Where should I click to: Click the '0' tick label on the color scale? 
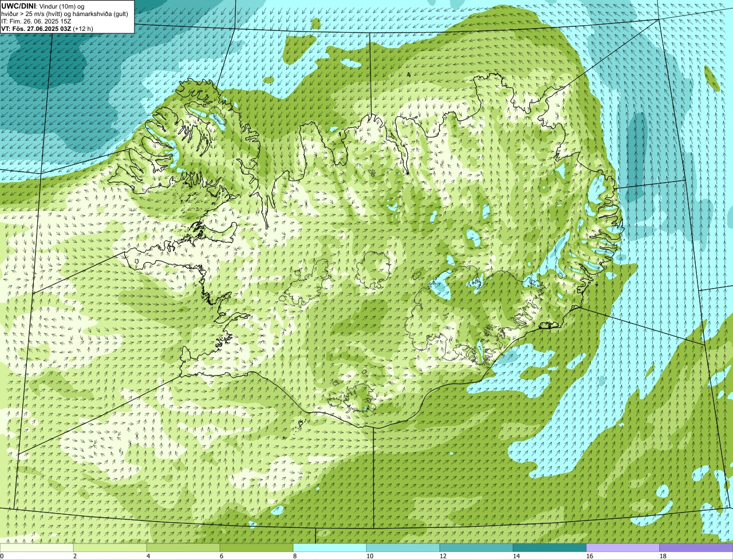point(2,556)
